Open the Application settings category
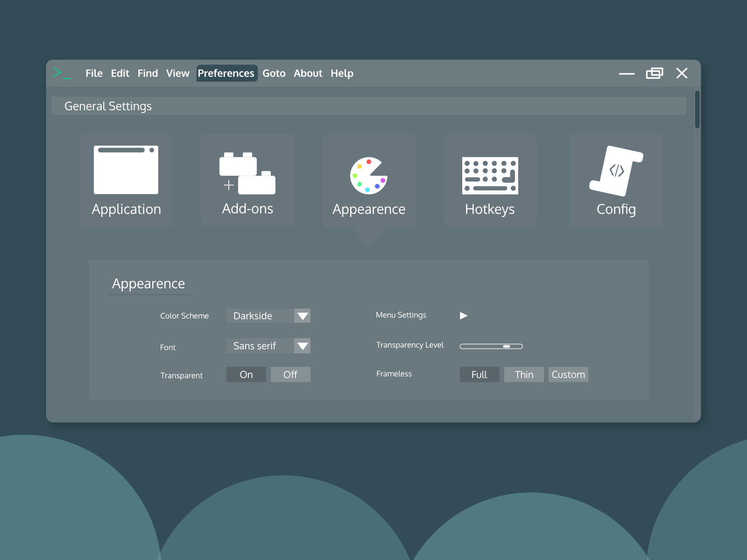Screen dimensions: 747x560 [x=126, y=180]
